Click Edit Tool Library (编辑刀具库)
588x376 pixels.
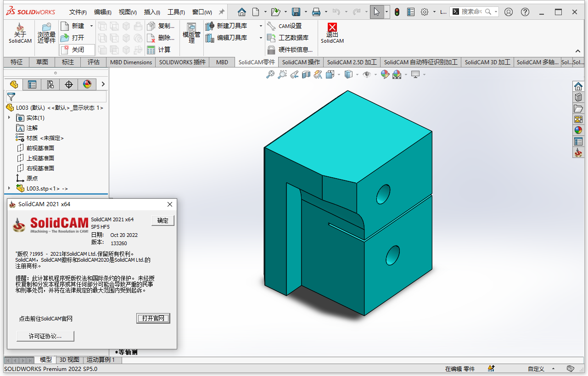click(x=227, y=38)
